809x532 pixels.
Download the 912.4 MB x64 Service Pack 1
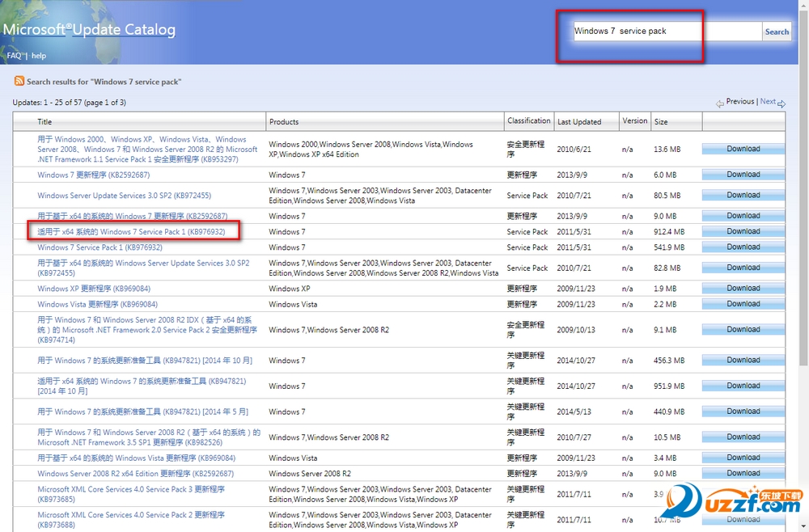coord(743,231)
